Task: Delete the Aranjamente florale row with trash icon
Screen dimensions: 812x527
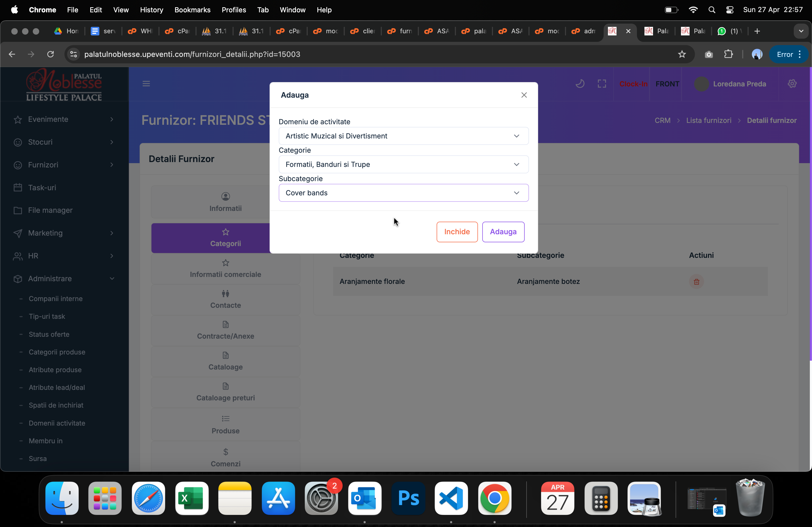Action: [x=696, y=281]
